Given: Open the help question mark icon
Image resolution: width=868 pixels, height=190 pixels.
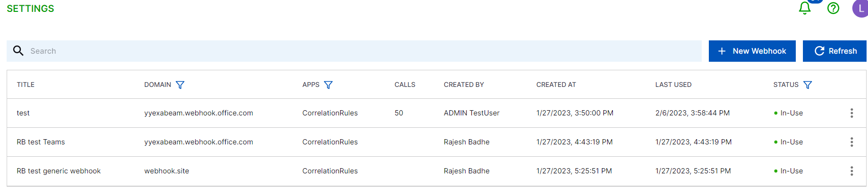Looking at the screenshot, I should click(833, 8).
